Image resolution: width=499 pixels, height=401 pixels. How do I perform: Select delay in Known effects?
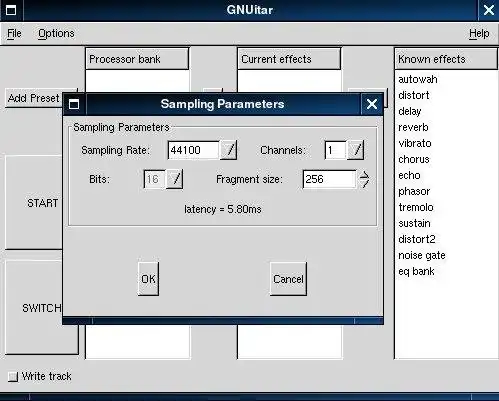(446, 111)
